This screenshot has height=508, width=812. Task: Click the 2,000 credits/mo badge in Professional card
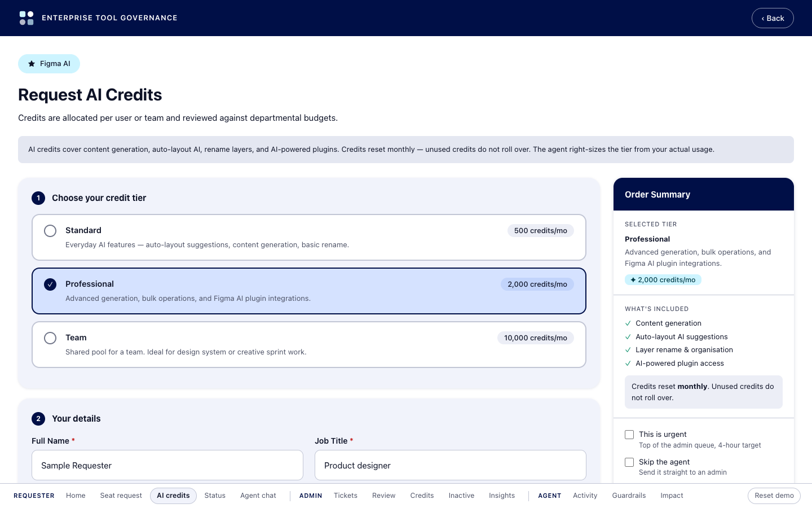[537, 284]
